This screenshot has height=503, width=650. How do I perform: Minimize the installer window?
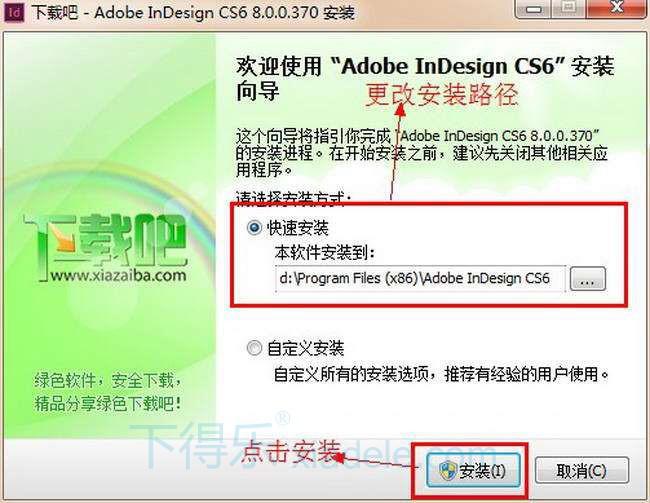tap(534, 8)
